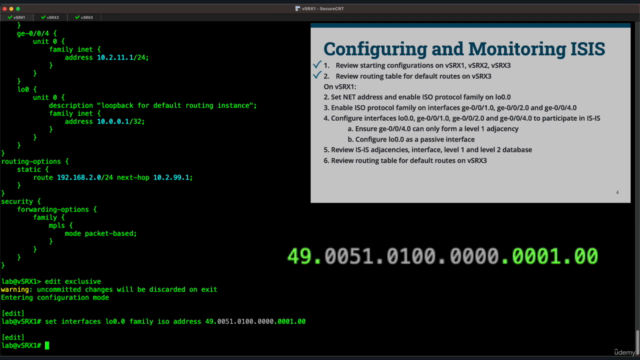Click the loopback description line

pyautogui.click(x=153, y=106)
